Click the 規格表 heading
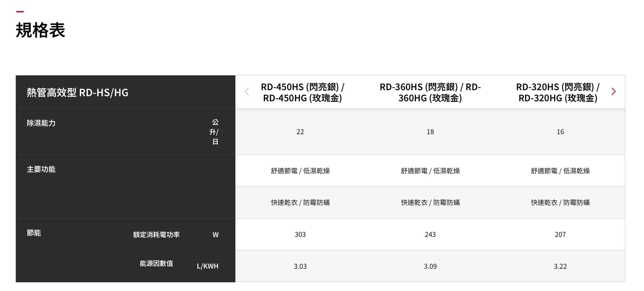 [x=40, y=30]
